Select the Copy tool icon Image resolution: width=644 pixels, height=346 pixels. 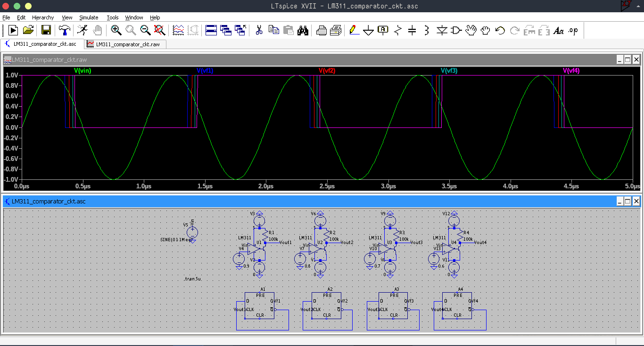(x=273, y=30)
